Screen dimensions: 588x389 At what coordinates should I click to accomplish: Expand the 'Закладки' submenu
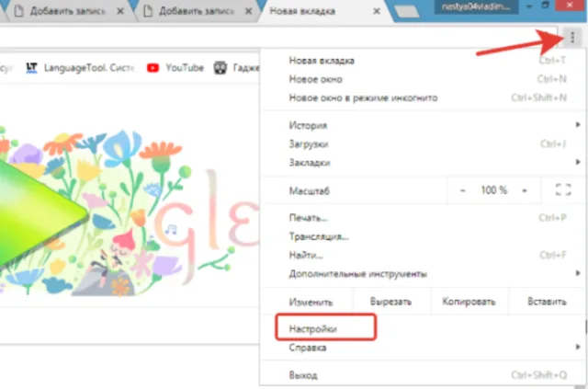422,163
